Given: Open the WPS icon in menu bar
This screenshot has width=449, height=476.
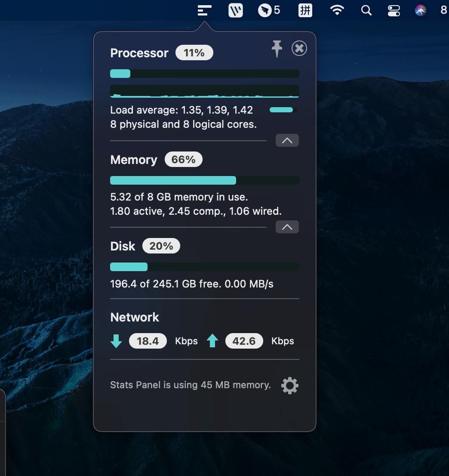Looking at the screenshot, I should point(235,10).
